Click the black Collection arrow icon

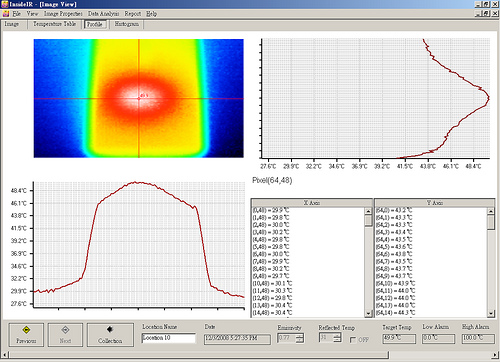[110, 329]
